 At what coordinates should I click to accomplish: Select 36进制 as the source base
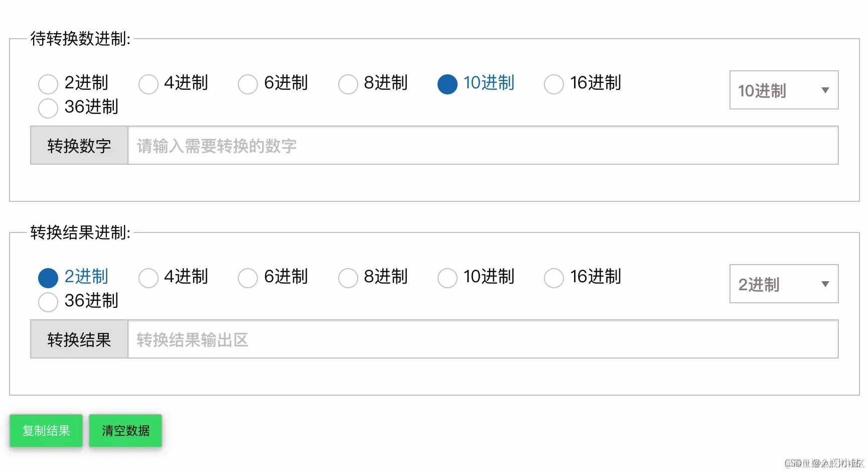(48, 108)
